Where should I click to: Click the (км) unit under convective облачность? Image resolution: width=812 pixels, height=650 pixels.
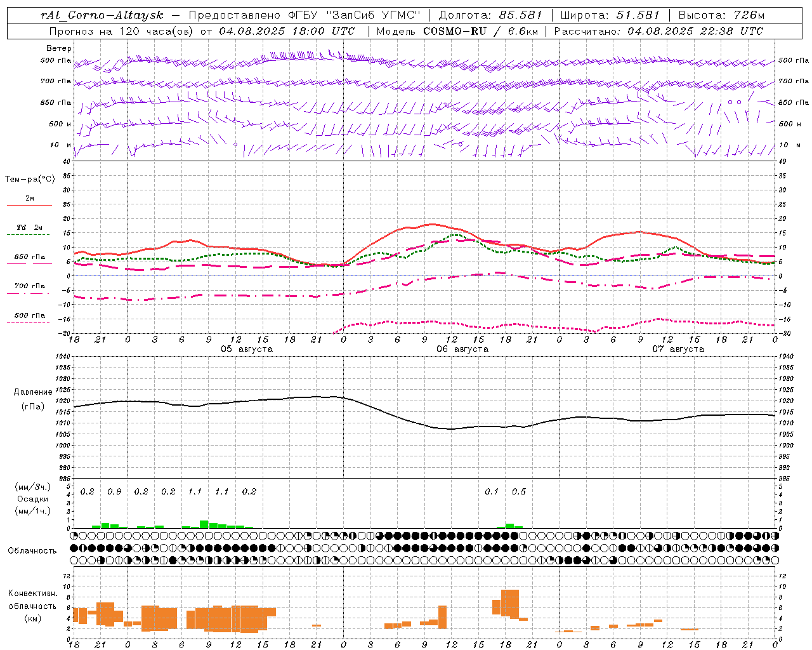pos(33,618)
